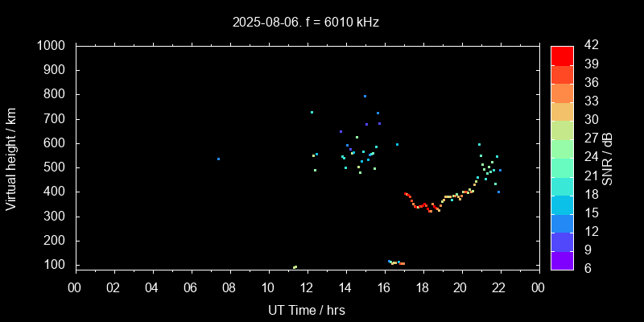
Task: Select the blue 12–15 dB colorbar segment
Action: [562, 222]
